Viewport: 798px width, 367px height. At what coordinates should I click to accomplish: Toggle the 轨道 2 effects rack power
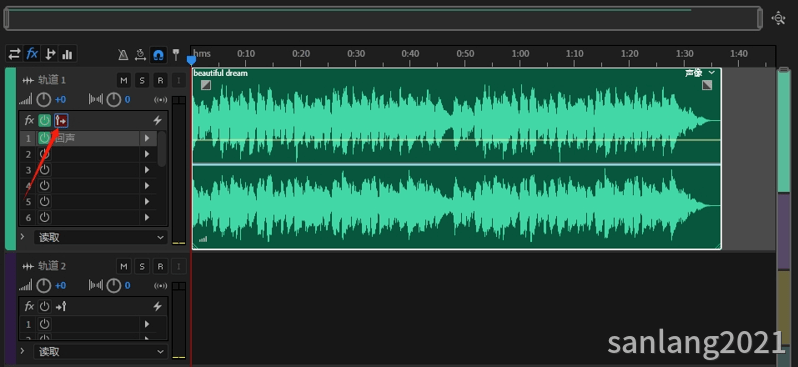pyautogui.click(x=45, y=306)
